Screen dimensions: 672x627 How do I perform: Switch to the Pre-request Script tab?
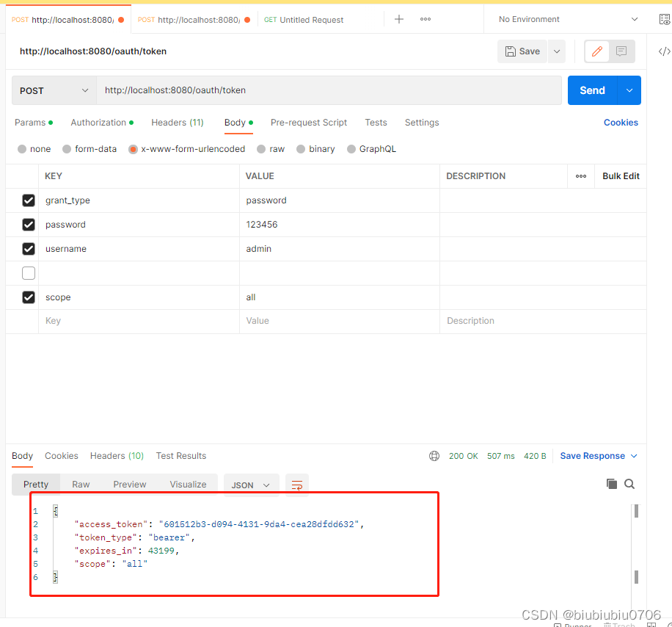(x=308, y=123)
